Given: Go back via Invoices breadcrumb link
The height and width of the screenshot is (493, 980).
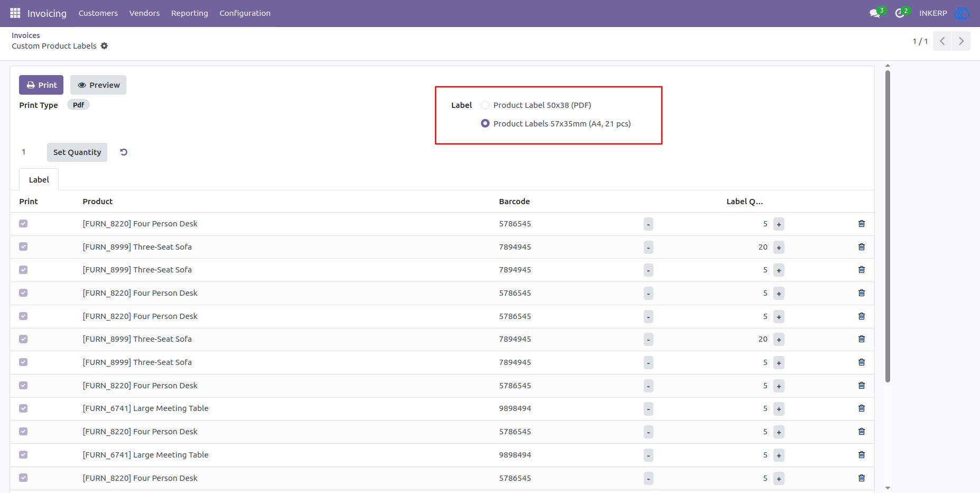Looking at the screenshot, I should (x=26, y=35).
